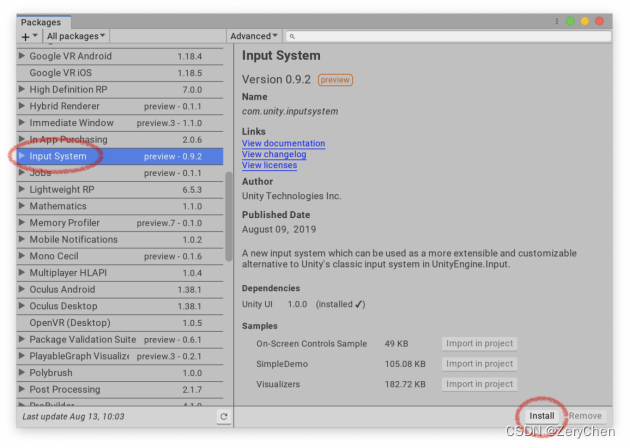The image size is (630, 448).
Task: Expand the Memory Profiler arrow
Action: coord(22,223)
